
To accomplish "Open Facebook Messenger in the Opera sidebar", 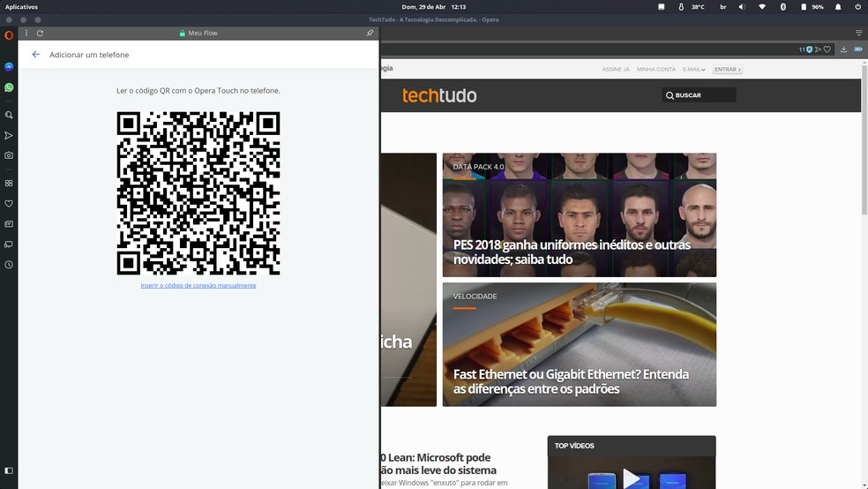I will pos(9,66).
